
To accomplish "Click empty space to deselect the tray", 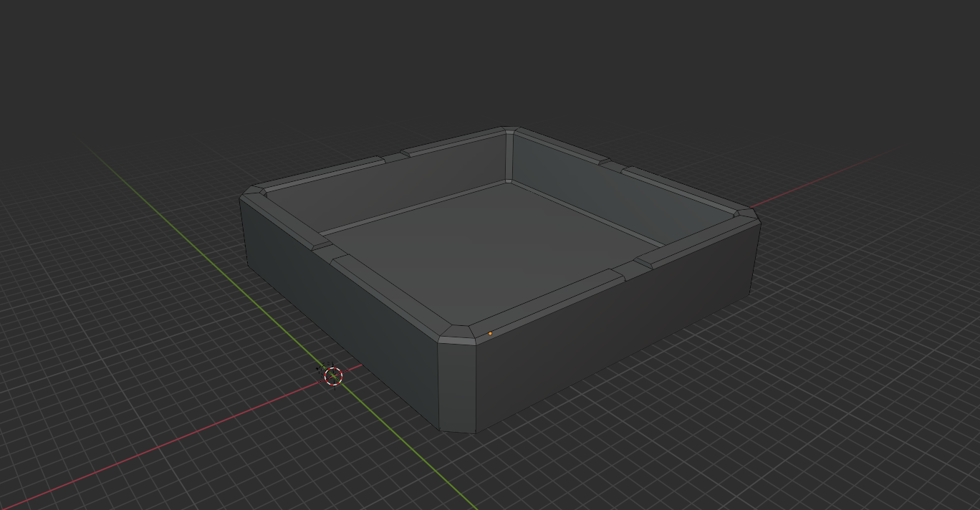I will 107,86.
